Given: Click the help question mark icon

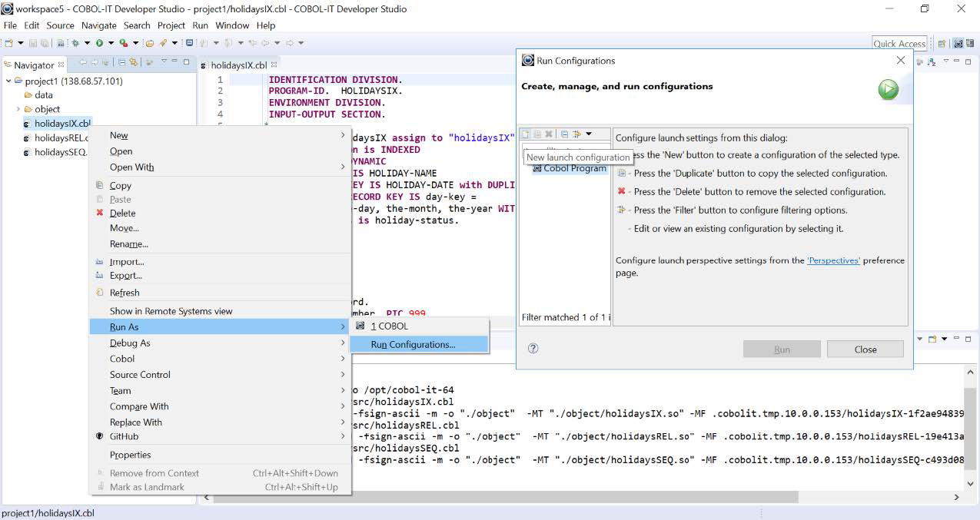Looking at the screenshot, I should [x=533, y=348].
